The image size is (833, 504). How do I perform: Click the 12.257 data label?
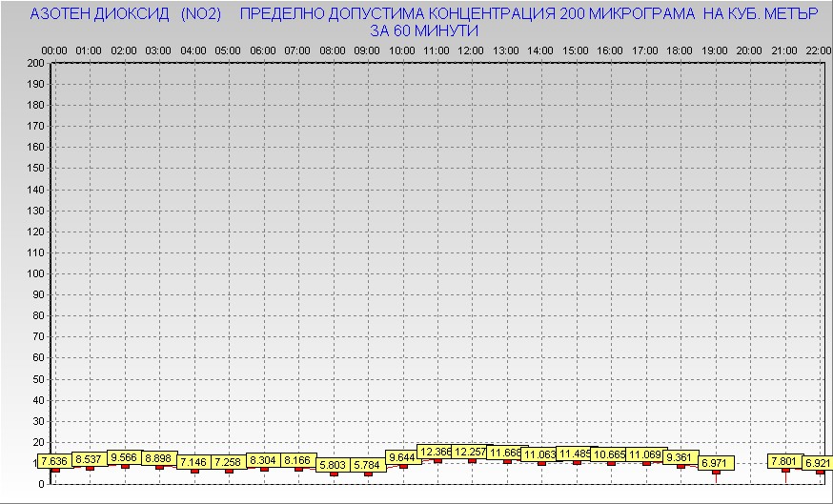click(x=471, y=452)
